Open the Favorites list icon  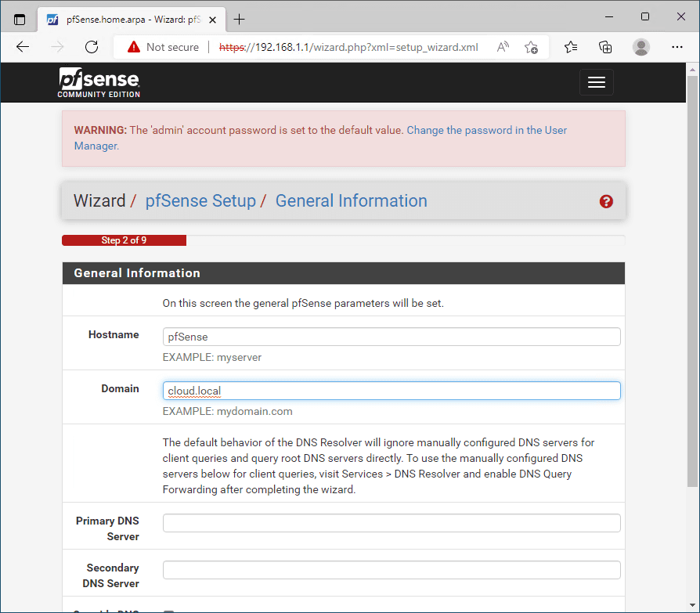point(571,47)
